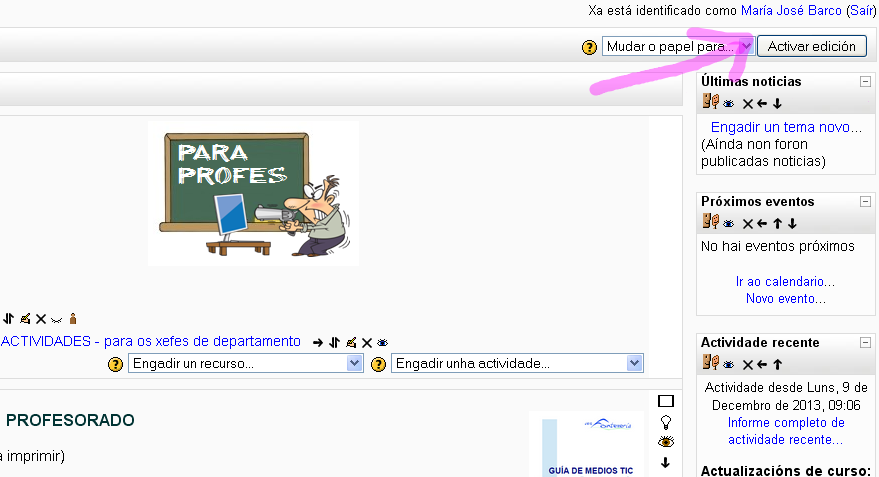Screen dimensions: 879x477
Task: Delete the Últimas noticias block with X icon
Action: (x=747, y=103)
